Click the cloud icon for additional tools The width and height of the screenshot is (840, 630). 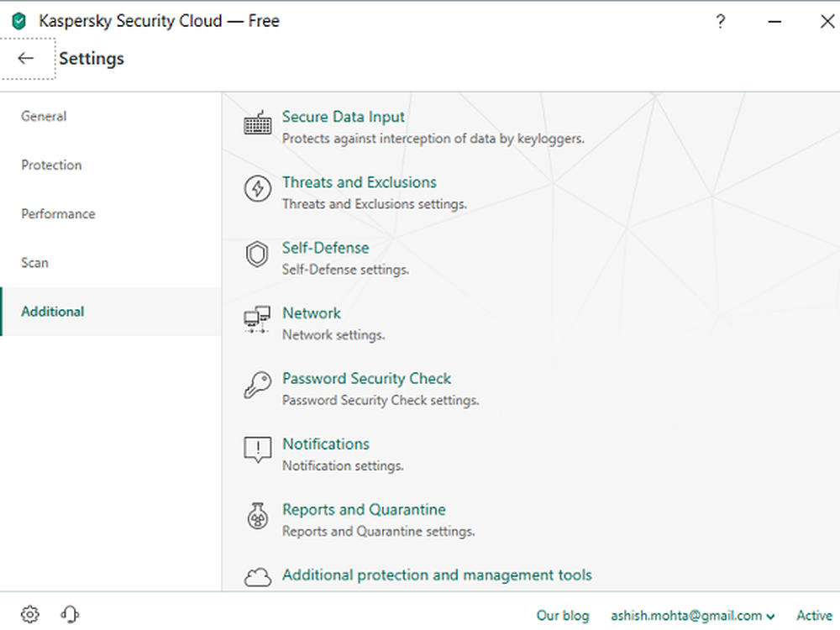pos(256,577)
